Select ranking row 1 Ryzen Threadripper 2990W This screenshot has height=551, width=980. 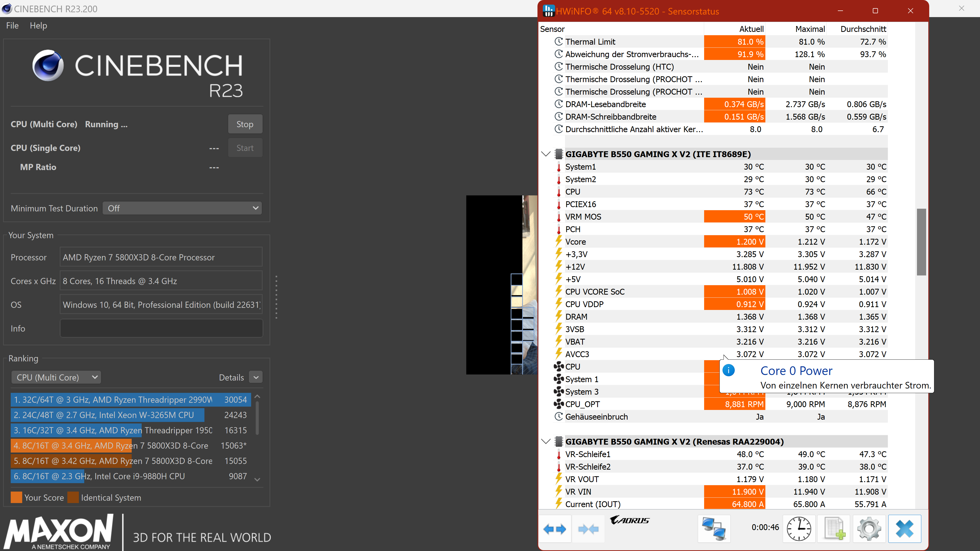[131, 400]
